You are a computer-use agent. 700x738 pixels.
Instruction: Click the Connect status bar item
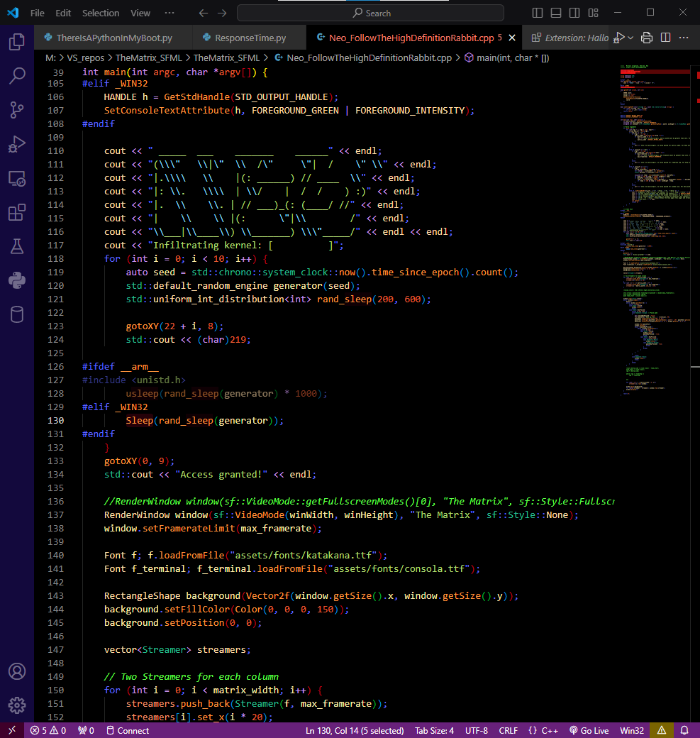(x=128, y=730)
